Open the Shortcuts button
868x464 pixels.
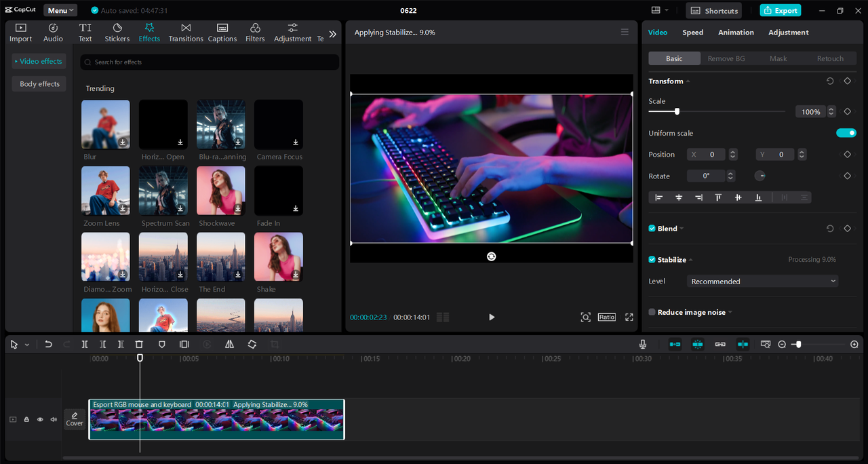click(714, 10)
